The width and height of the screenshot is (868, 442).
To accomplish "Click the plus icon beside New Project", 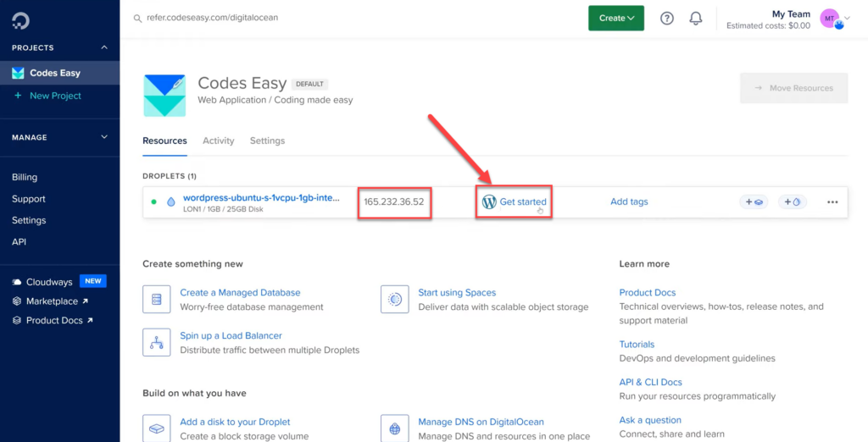I will pos(18,95).
